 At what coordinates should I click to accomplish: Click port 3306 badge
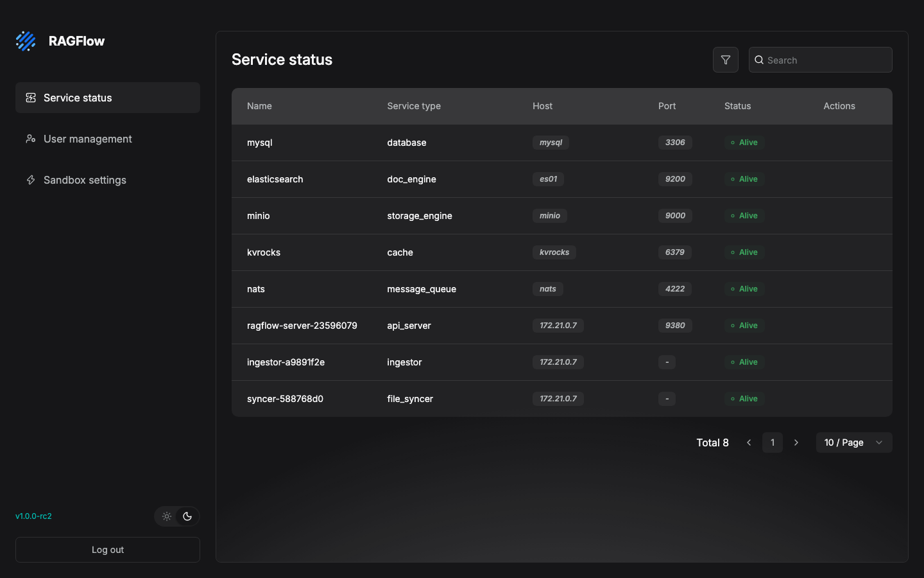pos(675,143)
